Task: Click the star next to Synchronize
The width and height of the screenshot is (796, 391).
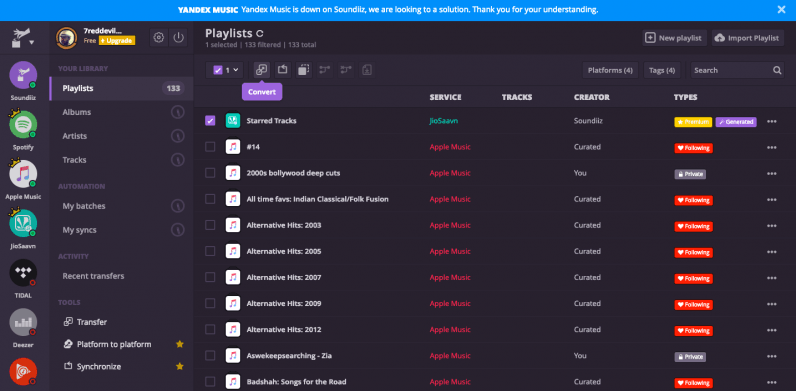Action: coord(179,367)
